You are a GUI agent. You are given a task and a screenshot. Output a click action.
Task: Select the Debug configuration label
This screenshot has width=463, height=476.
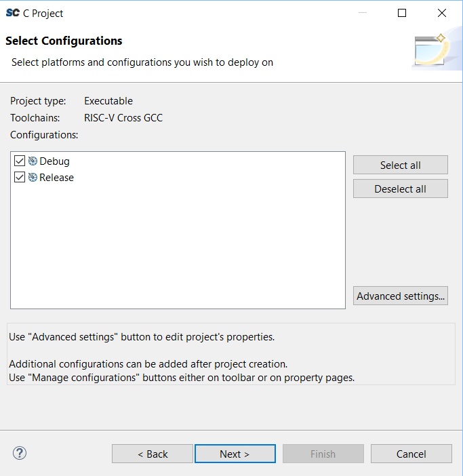coord(54,161)
